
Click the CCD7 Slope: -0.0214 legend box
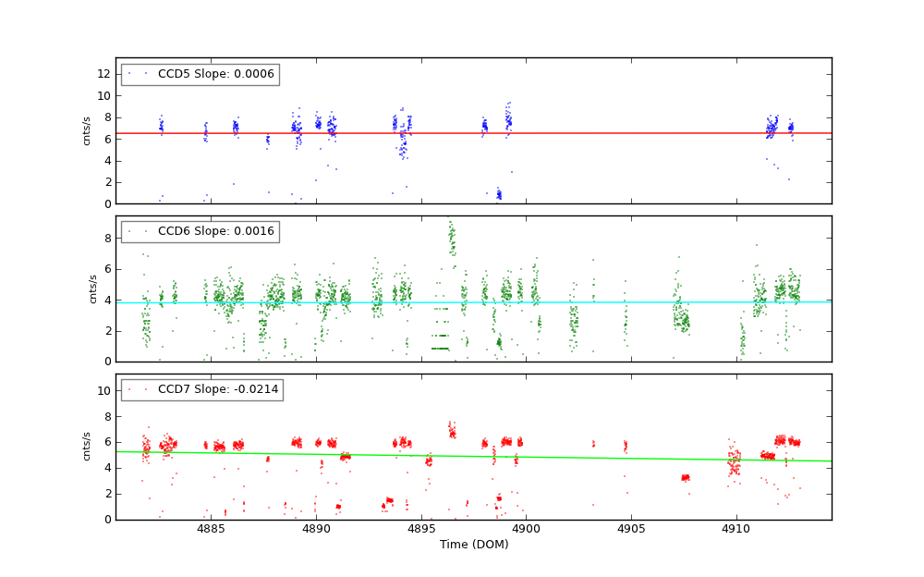pyautogui.click(x=201, y=389)
